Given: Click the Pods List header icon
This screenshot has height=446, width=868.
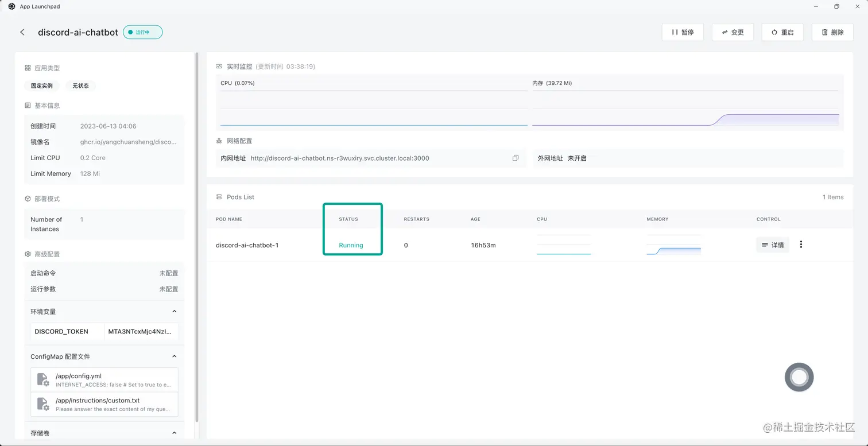Looking at the screenshot, I should [x=219, y=197].
